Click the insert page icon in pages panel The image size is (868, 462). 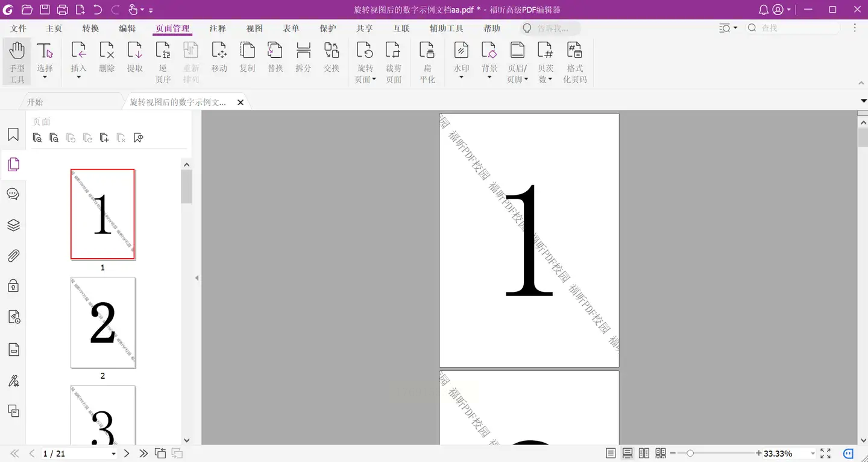pos(104,138)
